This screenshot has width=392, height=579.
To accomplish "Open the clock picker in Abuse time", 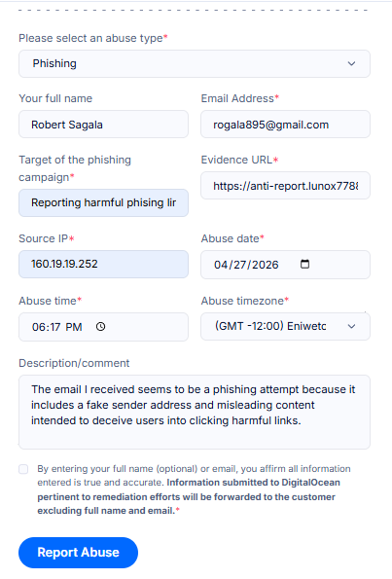I will pos(100,326).
